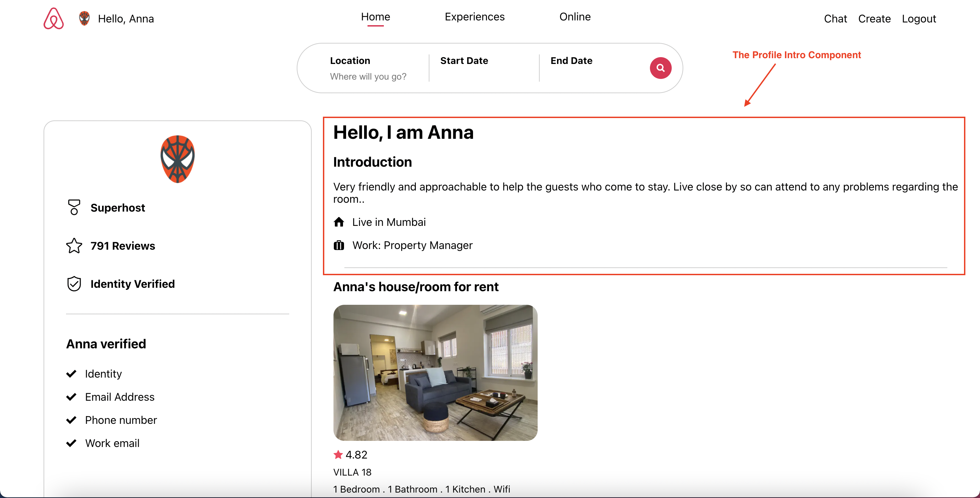980x498 pixels.
Task: Click the Chat button in navbar
Action: [x=835, y=18]
